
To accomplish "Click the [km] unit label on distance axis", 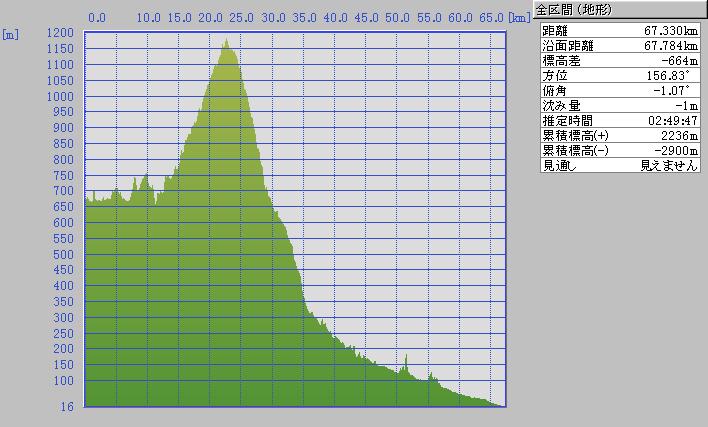I will 519,18.
